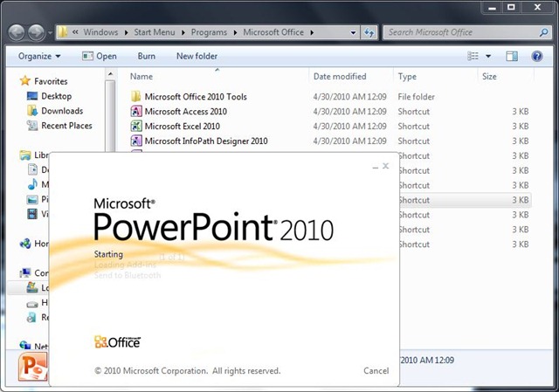Select the Microsoft Access 2010 shortcut icon
The width and height of the screenshot is (559, 392).
(136, 111)
